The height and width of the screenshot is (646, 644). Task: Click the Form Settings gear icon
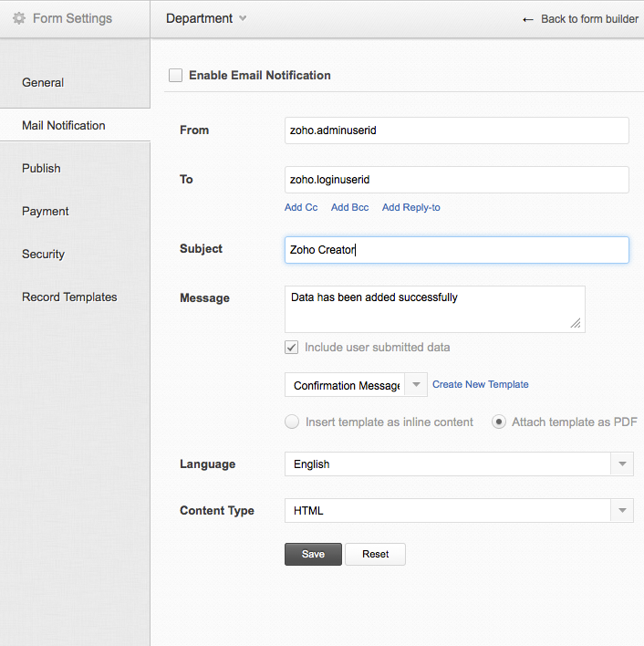tap(19, 18)
